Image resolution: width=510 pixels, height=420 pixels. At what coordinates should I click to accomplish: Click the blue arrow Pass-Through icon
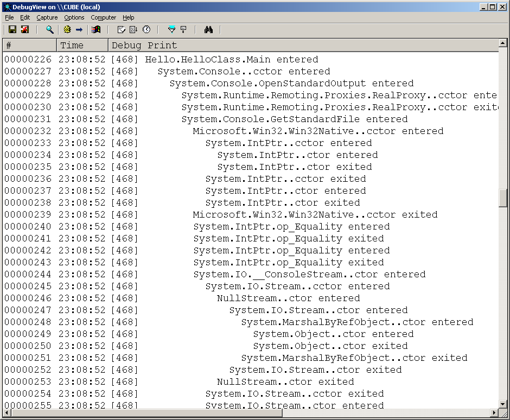[x=79, y=29]
